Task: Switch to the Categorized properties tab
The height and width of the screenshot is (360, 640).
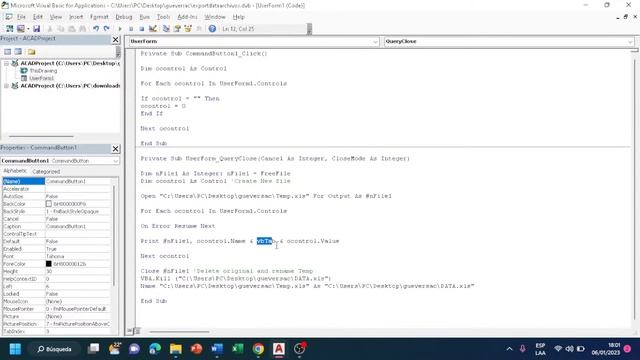Action: 46,171
